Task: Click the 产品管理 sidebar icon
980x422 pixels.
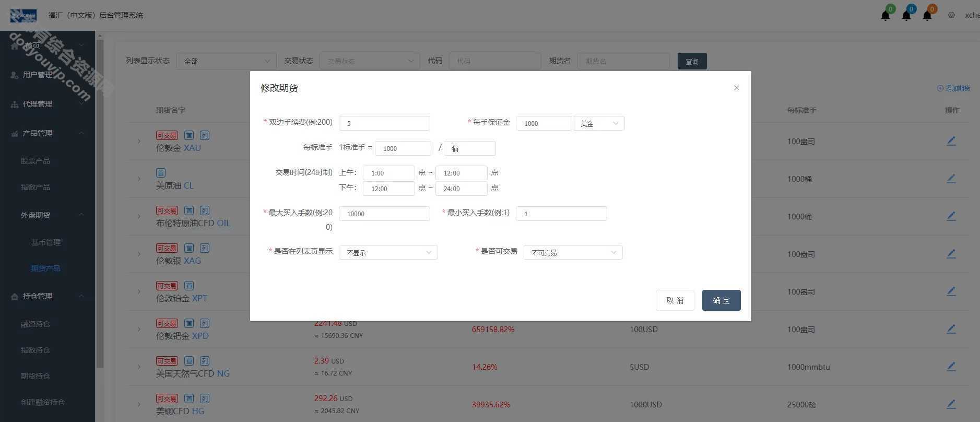Action: (15, 133)
